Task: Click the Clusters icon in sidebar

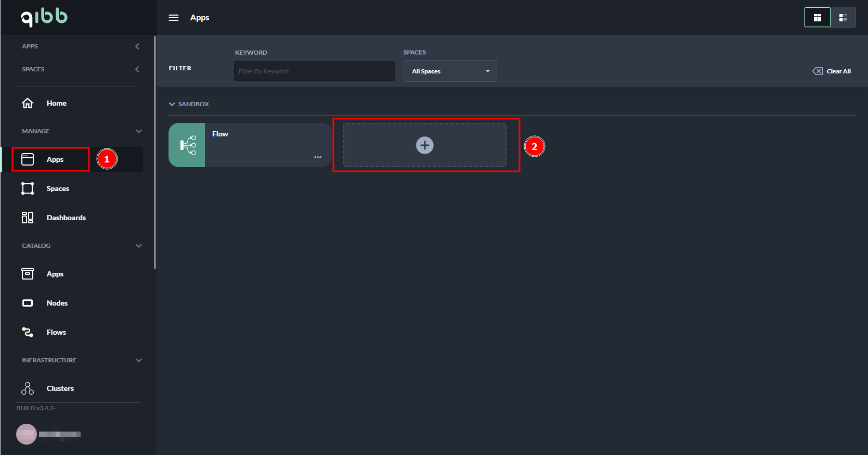Action: [x=28, y=388]
